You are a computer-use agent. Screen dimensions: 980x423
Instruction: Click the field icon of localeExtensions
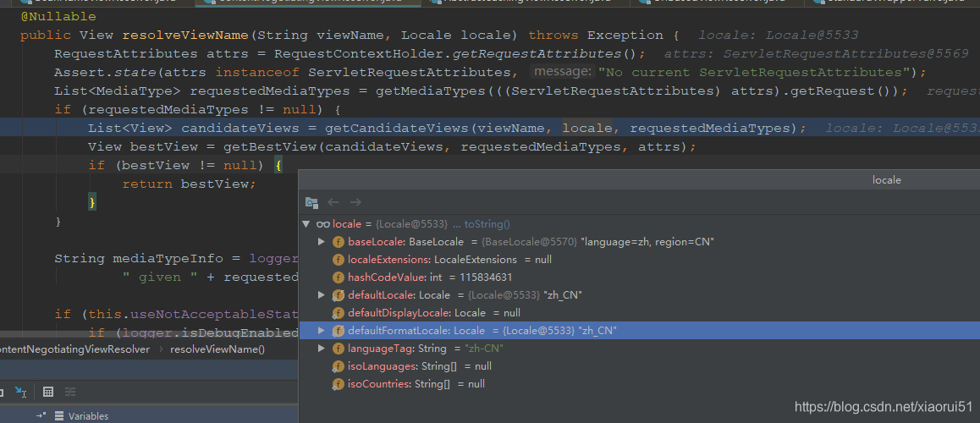click(339, 259)
